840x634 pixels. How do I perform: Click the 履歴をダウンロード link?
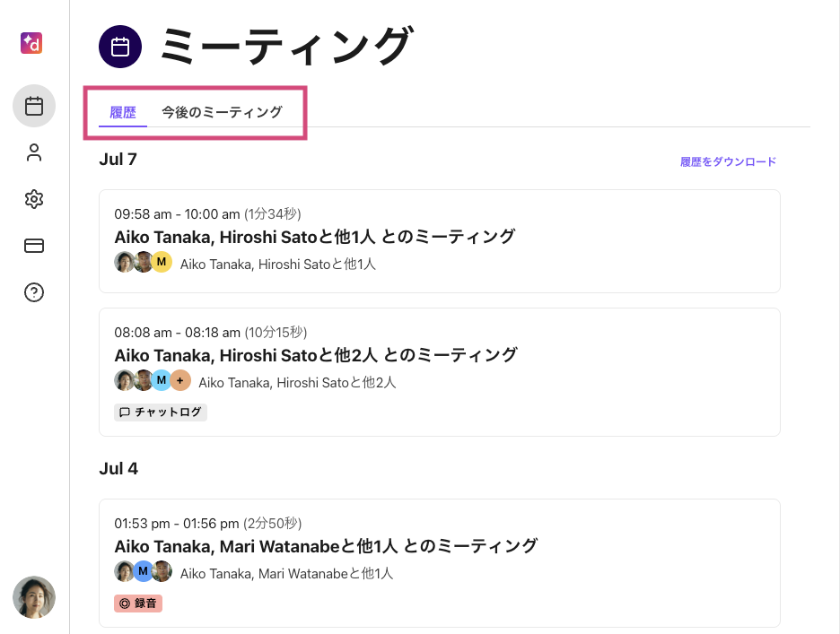pos(728,162)
